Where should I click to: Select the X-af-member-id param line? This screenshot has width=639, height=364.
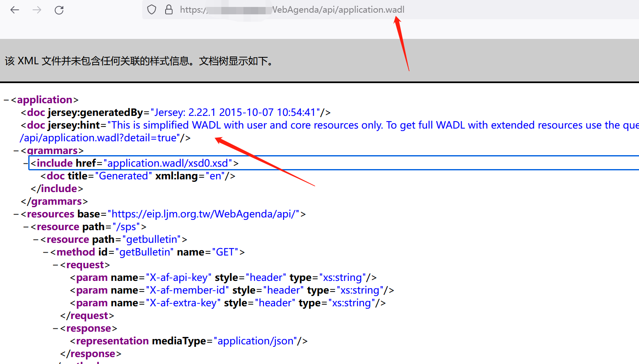click(232, 290)
